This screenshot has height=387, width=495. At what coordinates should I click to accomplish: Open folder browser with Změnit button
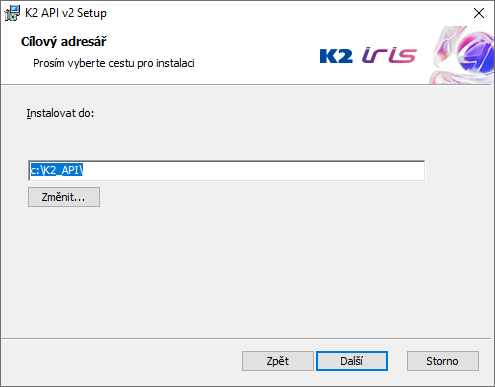point(64,197)
